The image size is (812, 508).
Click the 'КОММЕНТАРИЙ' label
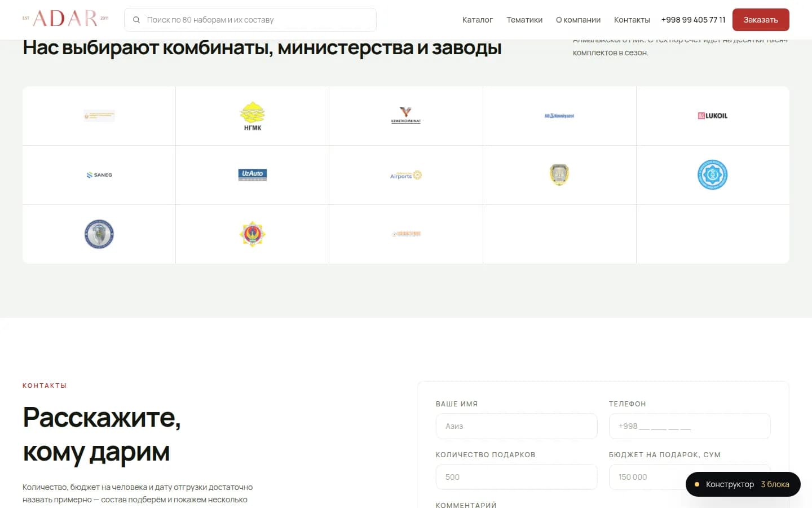coord(466,505)
